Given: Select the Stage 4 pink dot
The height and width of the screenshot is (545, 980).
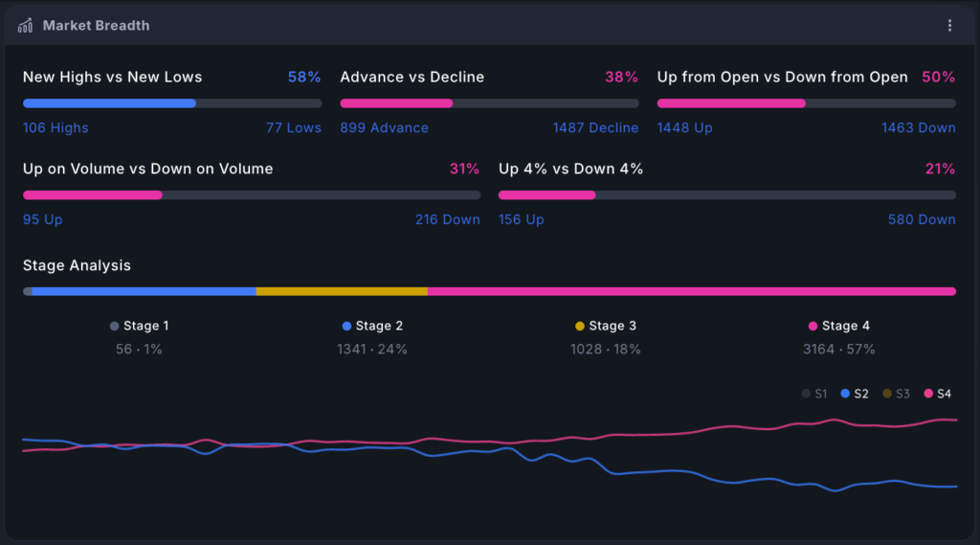Looking at the screenshot, I should (813, 326).
